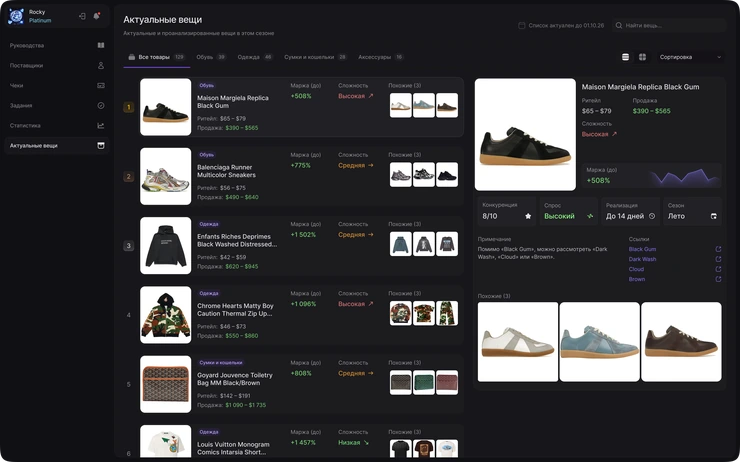Open the green similar Goyard bag thumbnail

point(424,382)
